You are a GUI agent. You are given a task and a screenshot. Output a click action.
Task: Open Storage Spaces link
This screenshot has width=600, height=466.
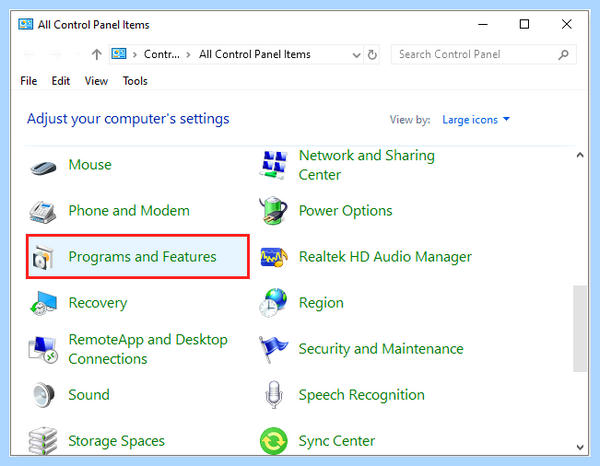click(116, 441)
